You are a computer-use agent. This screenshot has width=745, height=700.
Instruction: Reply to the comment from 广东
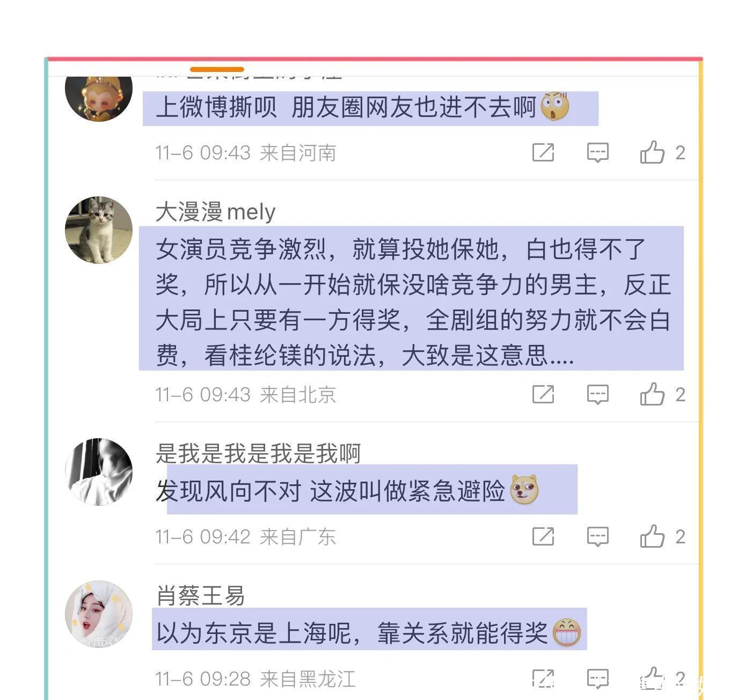pyautogui.click(x=597, y=536)
